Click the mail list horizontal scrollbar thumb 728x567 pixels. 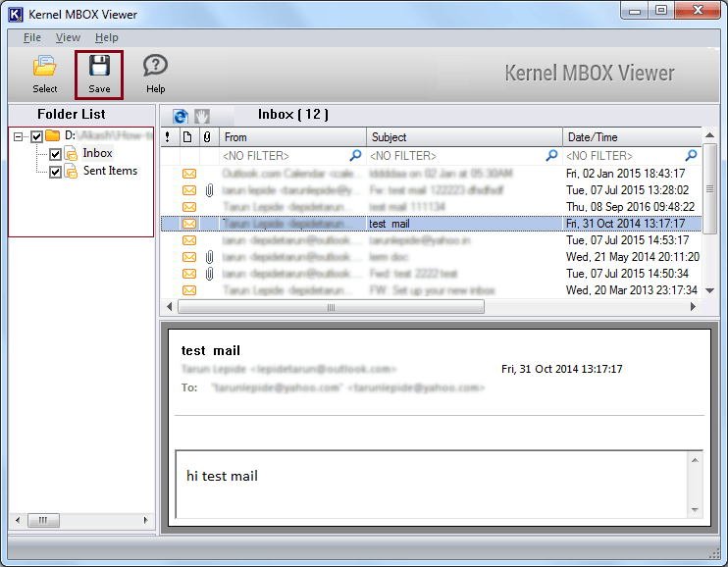(x=331, y=307)
